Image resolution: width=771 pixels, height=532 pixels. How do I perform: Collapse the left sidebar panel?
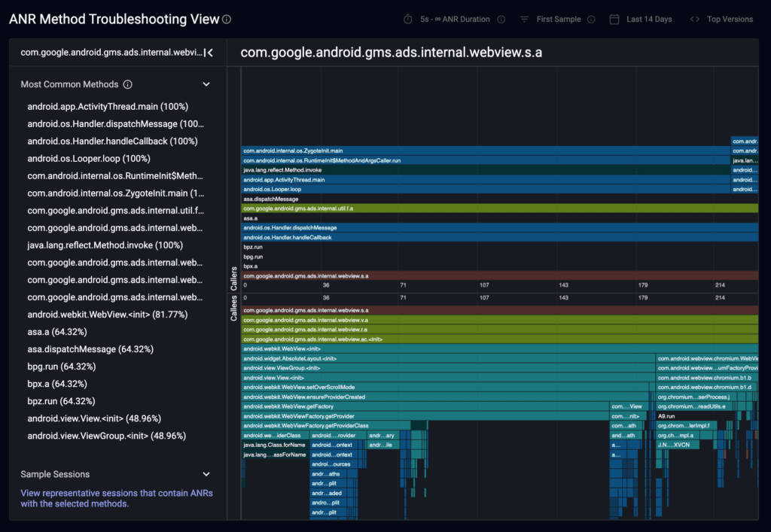(x=210, y=53)
